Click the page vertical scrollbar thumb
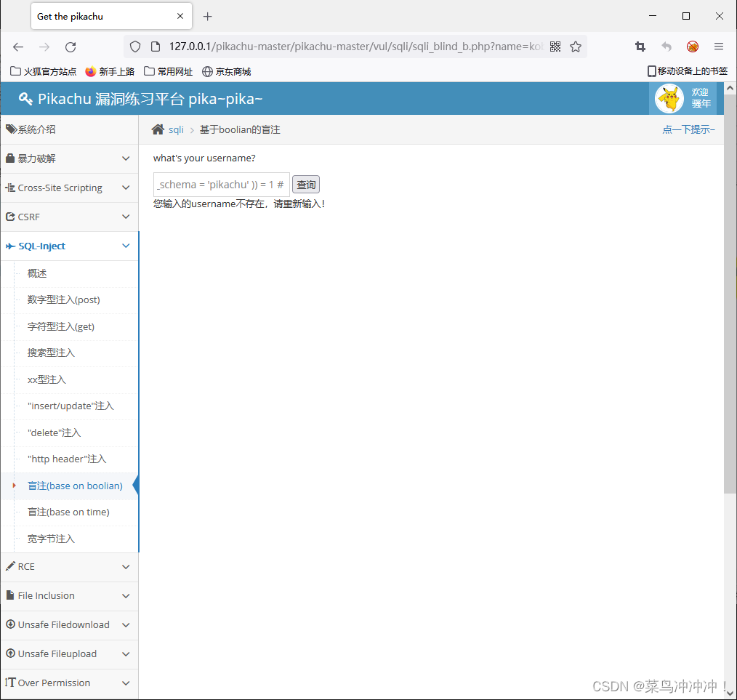The height and width of the screenshot is (700, 737). click(730, 294)
